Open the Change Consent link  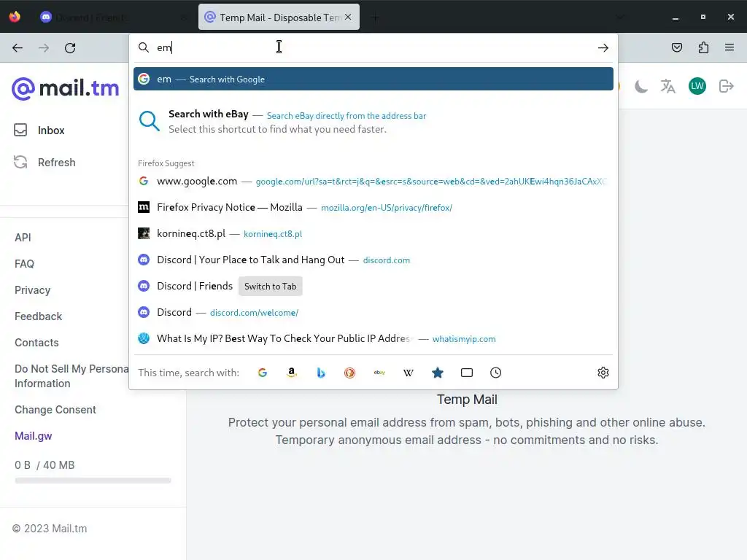[x=55, y=410]
